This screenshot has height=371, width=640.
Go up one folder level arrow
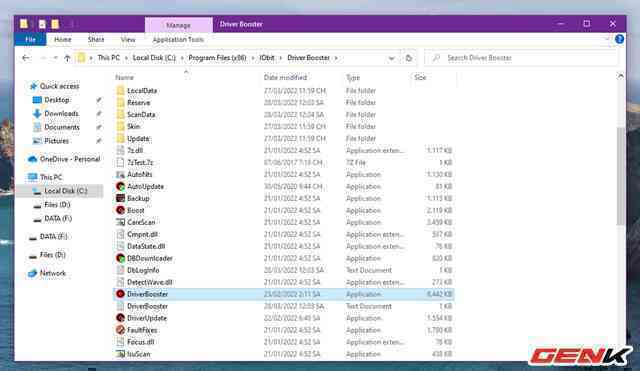pyautogui.click(x=67, y=58)
